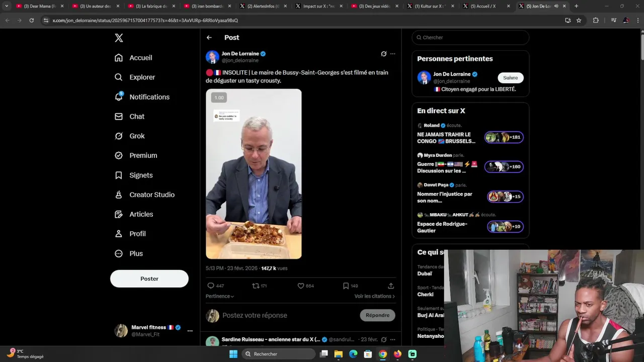Switch to the 'Accueil / X' tab

pos(487,6)
